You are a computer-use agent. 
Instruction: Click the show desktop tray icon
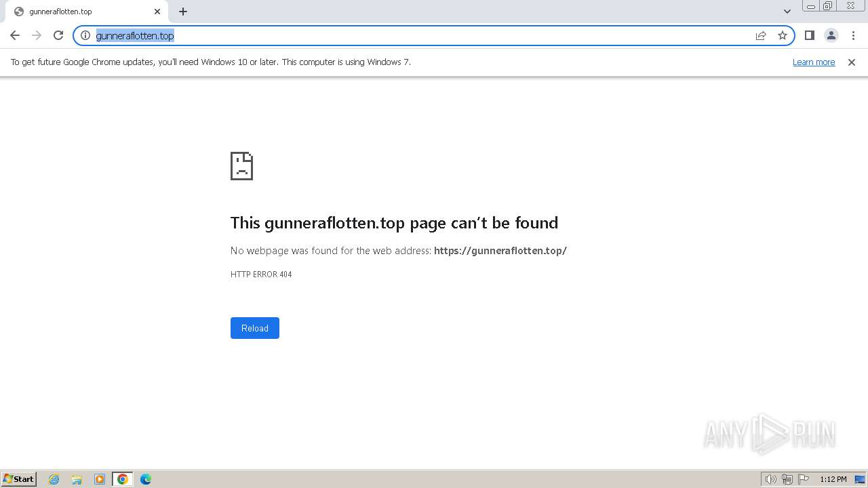[860, 479]
